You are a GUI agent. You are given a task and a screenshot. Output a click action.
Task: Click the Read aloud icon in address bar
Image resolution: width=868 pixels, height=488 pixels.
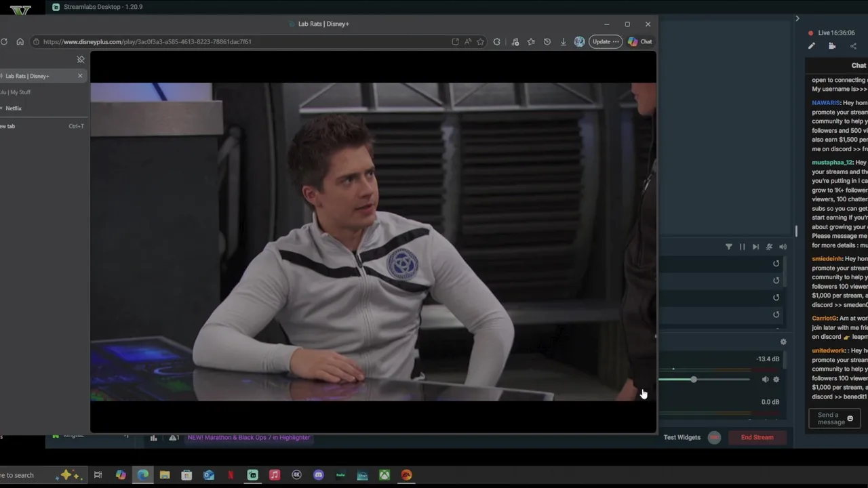coord(468,41)
